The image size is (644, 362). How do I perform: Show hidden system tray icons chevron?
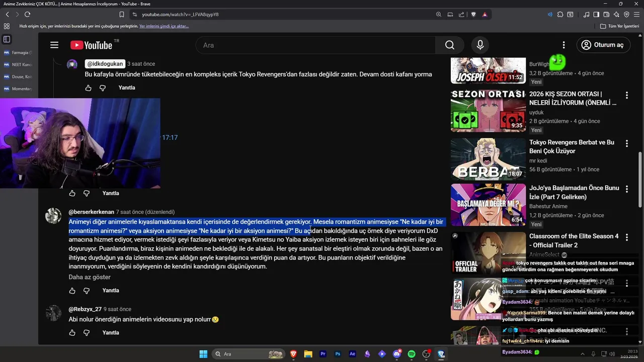pyautogui.click(x=582, y=354)
